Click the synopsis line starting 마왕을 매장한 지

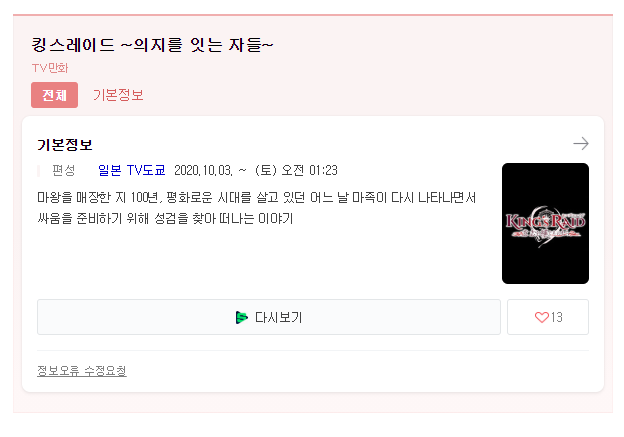257,197
